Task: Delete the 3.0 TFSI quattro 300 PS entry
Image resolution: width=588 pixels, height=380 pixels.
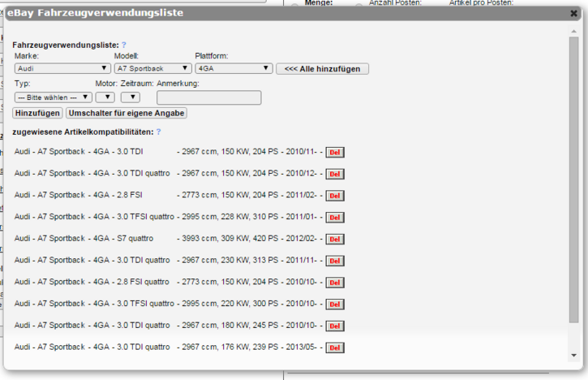Action: coord(335,304)
